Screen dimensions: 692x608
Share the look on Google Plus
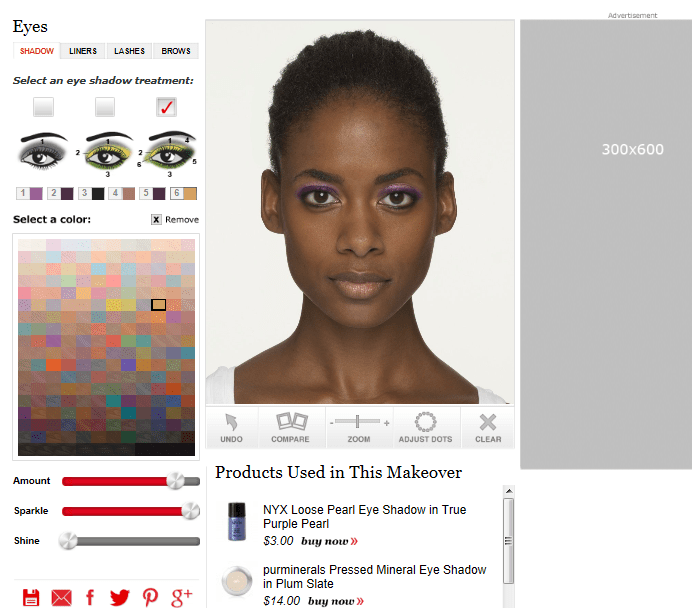pyautogui.click(x=181, y=597)
